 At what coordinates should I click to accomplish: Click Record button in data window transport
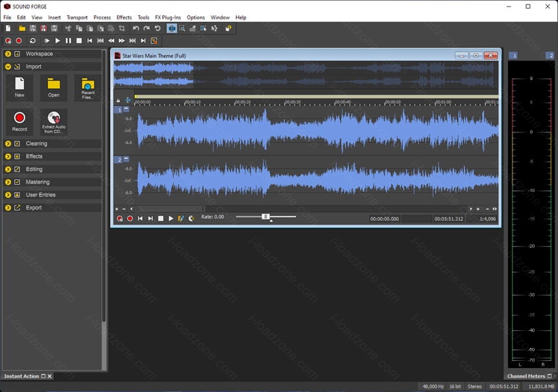click(x=130, y=218)
